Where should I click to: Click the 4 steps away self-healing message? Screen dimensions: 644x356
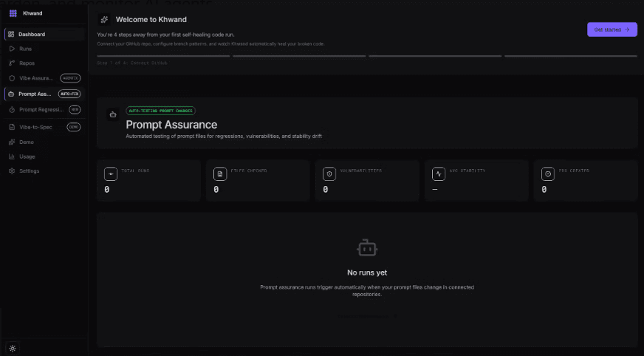coord(165,35)
